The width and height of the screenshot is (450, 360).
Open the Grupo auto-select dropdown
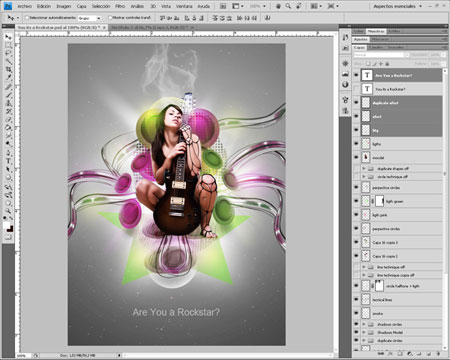click(x=89, y=18)
